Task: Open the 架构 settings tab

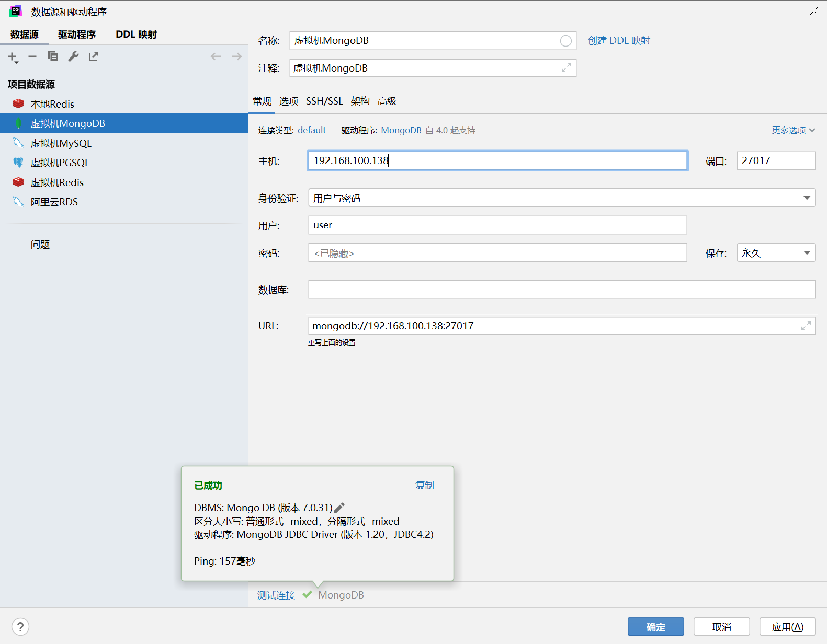Action: 360,101
